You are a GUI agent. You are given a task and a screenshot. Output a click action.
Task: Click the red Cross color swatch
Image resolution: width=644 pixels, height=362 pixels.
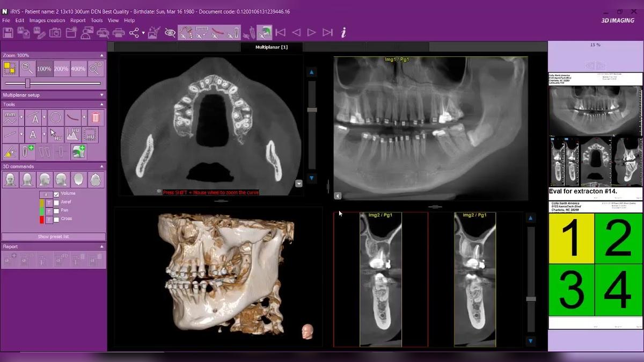pos(42,219)
